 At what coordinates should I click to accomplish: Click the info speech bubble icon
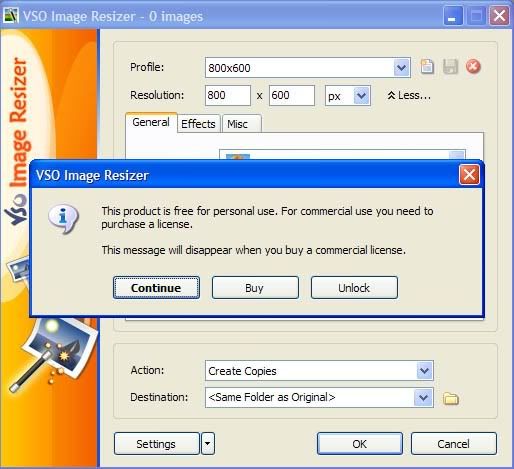(63, 218)
